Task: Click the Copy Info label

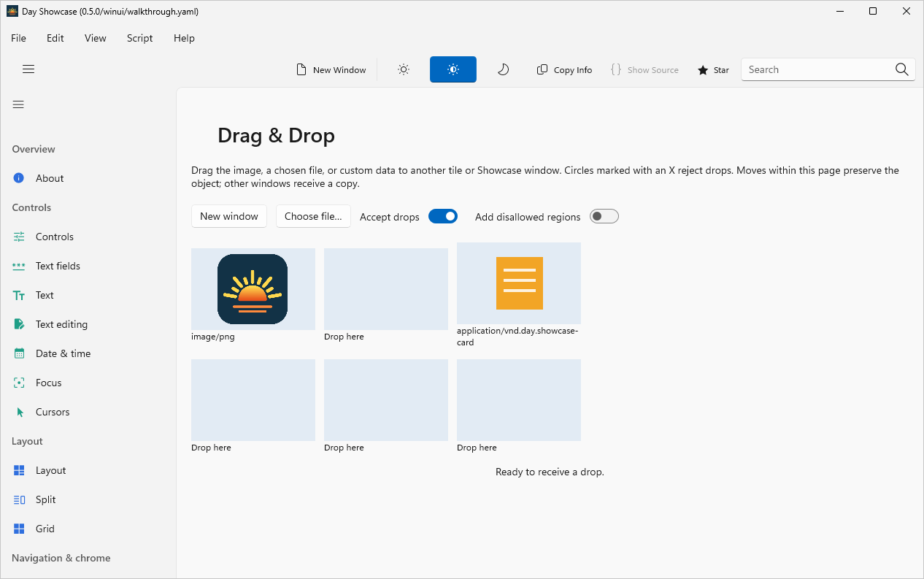Action: pos(573,70)
